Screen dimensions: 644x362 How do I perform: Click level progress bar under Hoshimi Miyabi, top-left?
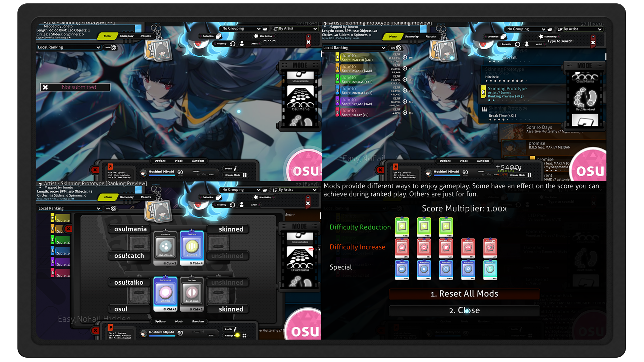(161, 175)
